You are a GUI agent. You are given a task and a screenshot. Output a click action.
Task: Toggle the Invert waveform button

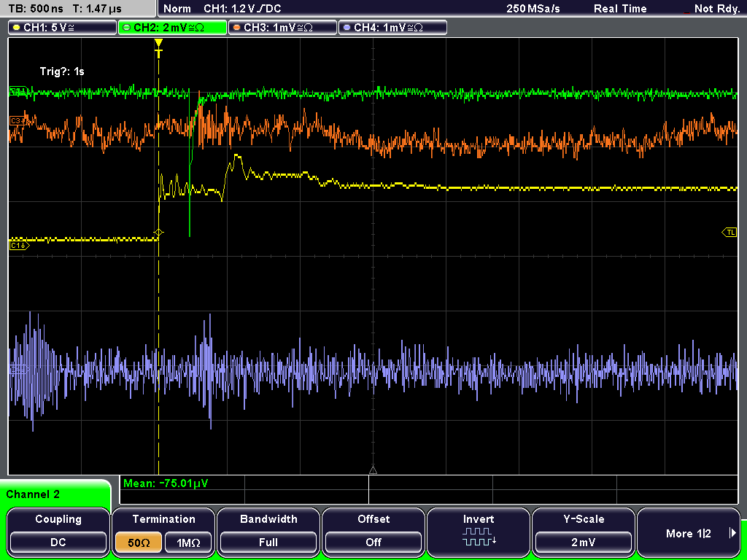pyautogui.click(x=479, y=532)
